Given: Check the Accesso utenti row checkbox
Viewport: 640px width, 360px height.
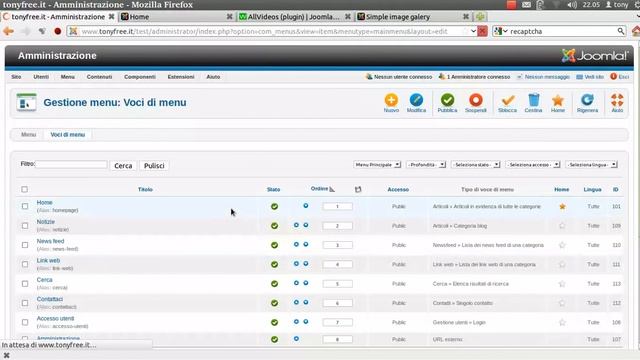Looking at the screenshot, I should (25, 322).
